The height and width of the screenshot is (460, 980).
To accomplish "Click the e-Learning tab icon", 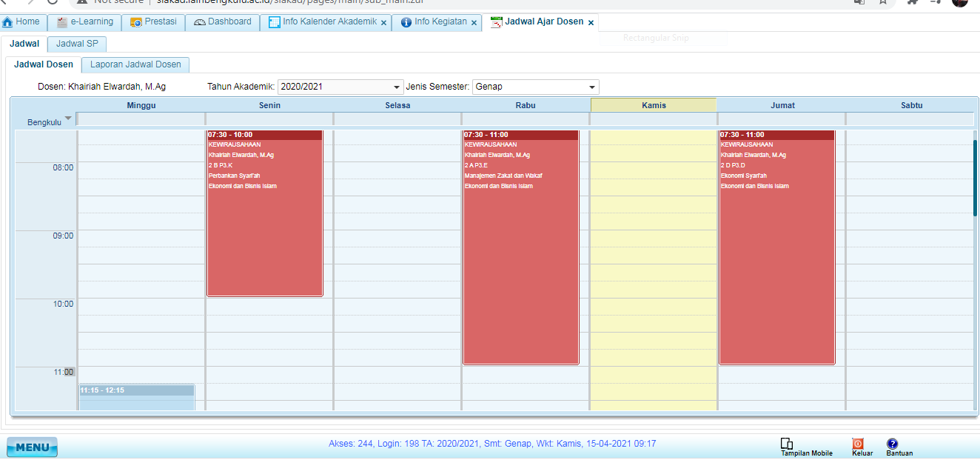I will tap(62, 22).
